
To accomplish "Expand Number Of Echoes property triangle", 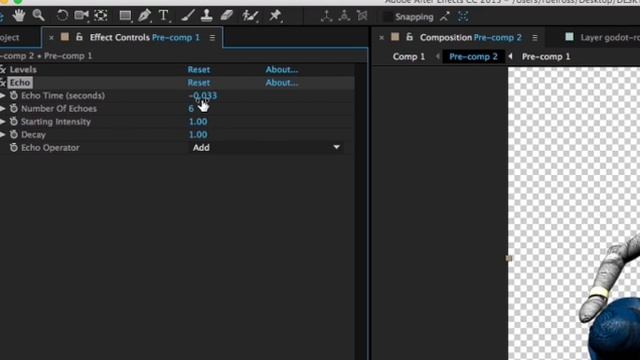I will (x=2, y=109).
